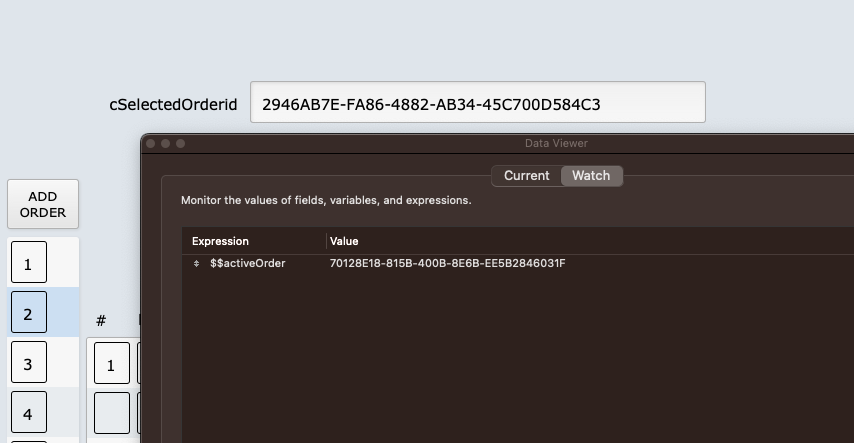Click the reorder handle beside $$activeOrder

tap(196, 264)
